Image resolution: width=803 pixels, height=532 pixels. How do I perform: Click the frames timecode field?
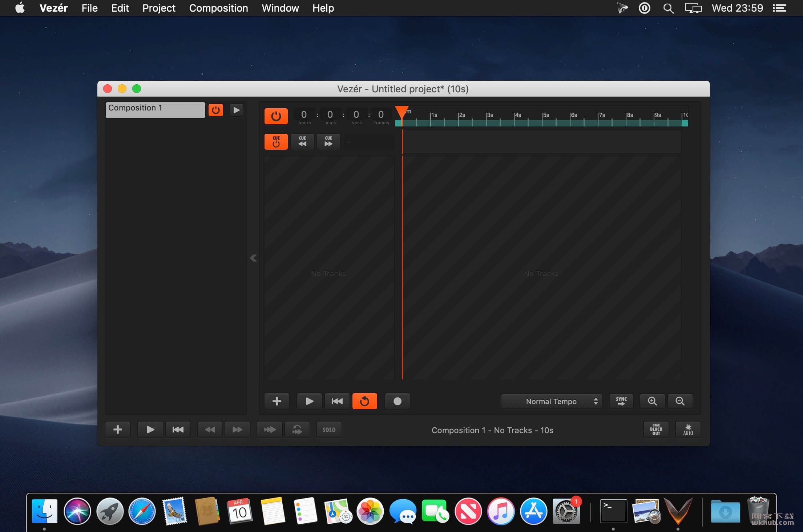[x=381, y=116]
